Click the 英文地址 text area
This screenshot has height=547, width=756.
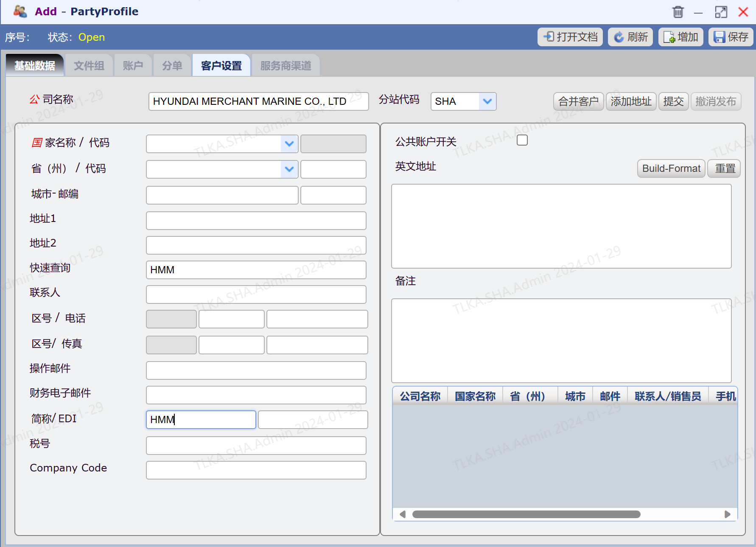(561, 226)
